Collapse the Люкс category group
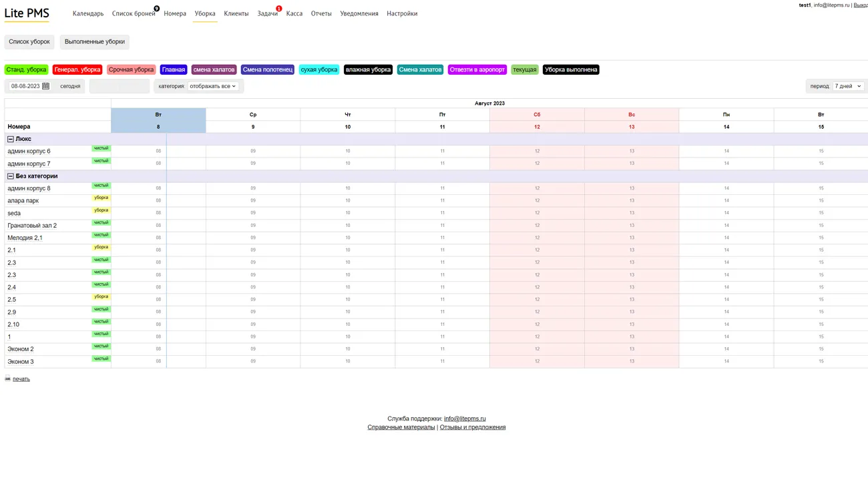The width and height of the screenshot is (868, 488). 11,139
